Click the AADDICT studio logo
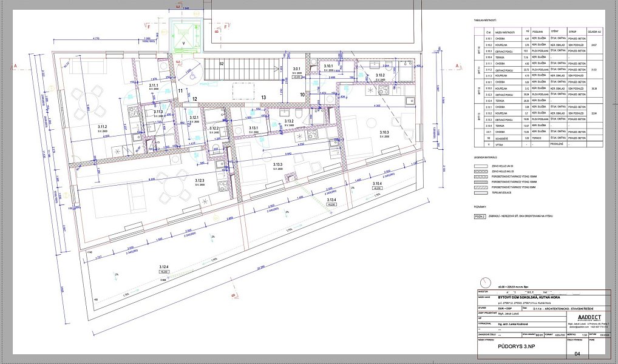618x364 pixels. (589, 317)
